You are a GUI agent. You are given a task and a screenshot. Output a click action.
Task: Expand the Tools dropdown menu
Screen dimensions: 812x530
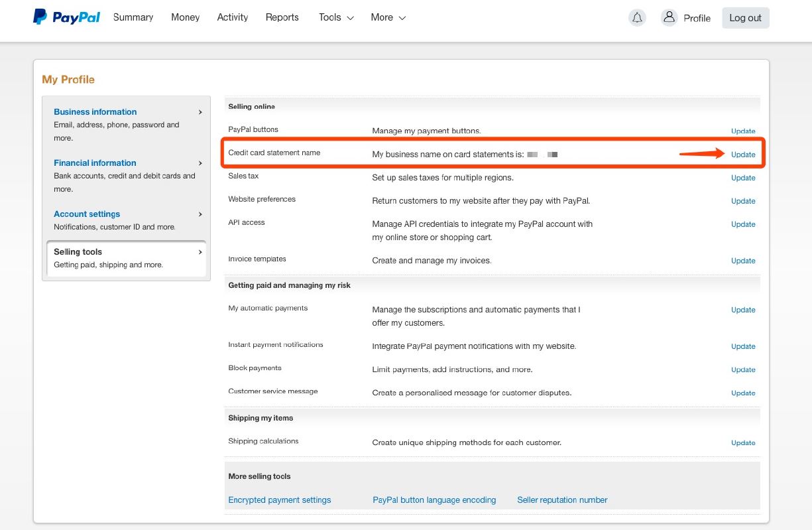[336, 17]
